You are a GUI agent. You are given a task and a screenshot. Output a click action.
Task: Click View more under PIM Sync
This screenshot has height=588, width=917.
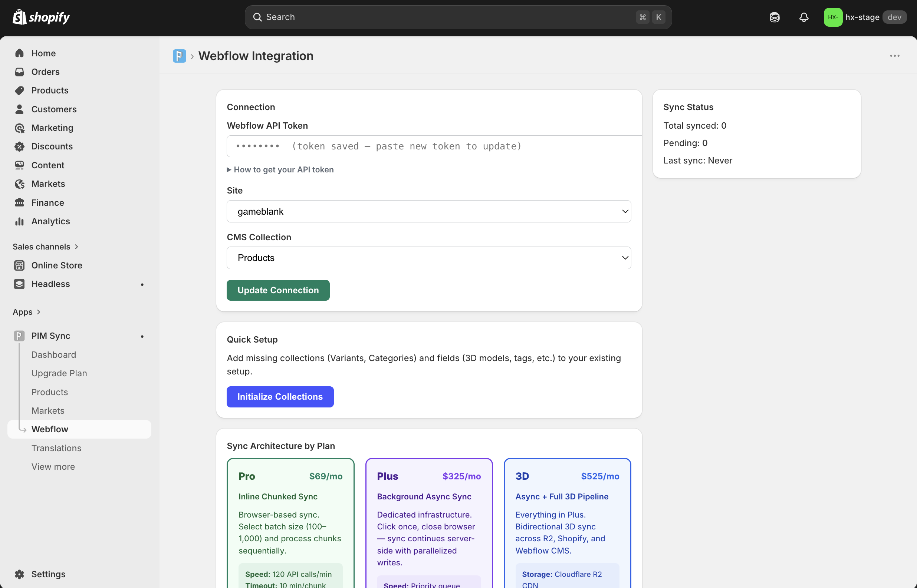(53, 467)
